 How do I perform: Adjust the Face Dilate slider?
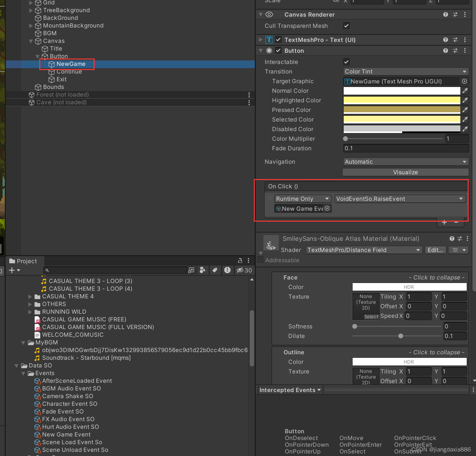[x=396, y=336]
